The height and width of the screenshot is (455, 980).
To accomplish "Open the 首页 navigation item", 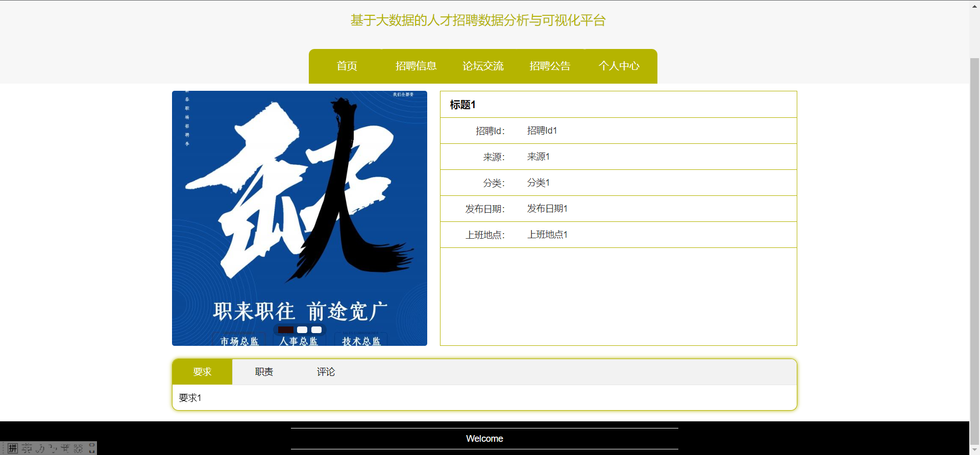I will pos(347,66).
